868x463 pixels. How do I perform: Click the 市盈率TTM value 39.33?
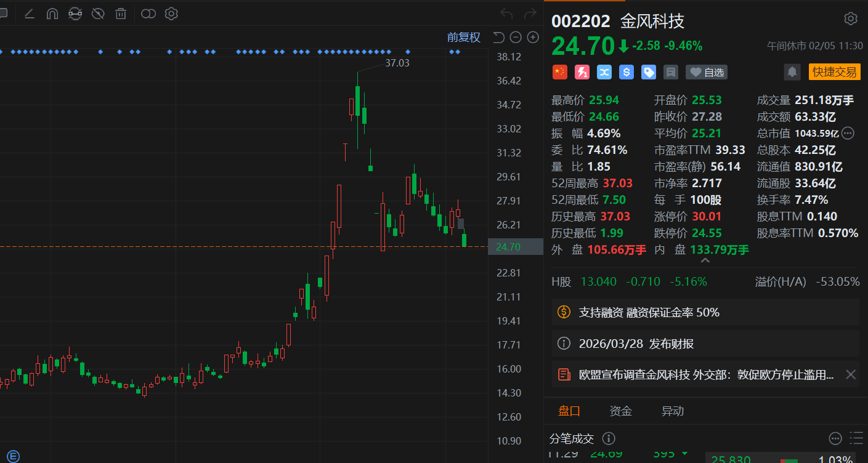click(731, 150)
